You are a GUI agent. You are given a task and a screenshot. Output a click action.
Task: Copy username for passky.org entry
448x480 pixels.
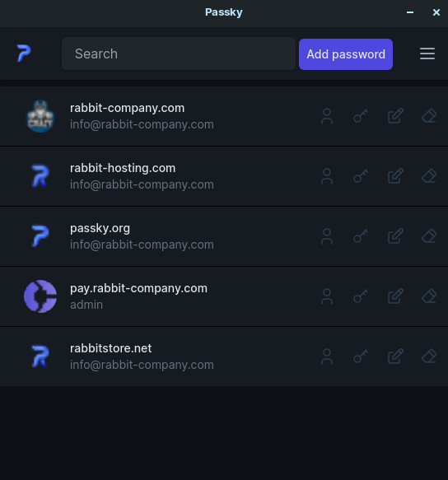[327, 236]
